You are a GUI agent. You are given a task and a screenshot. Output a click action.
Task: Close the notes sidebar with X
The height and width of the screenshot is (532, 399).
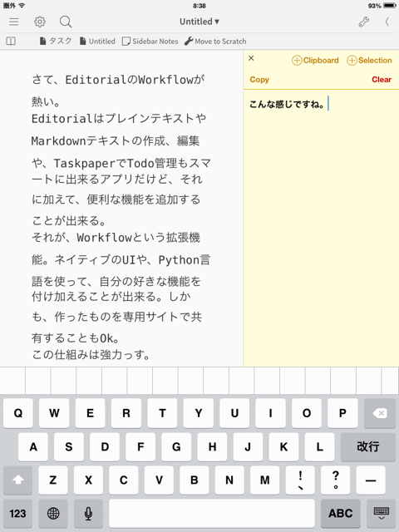251,58
